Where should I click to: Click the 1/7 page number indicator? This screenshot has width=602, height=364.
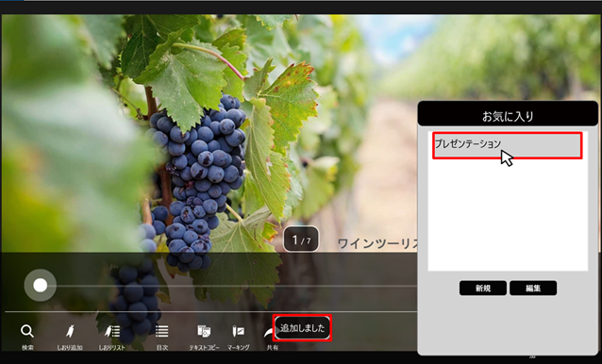[x=301, y=240]
